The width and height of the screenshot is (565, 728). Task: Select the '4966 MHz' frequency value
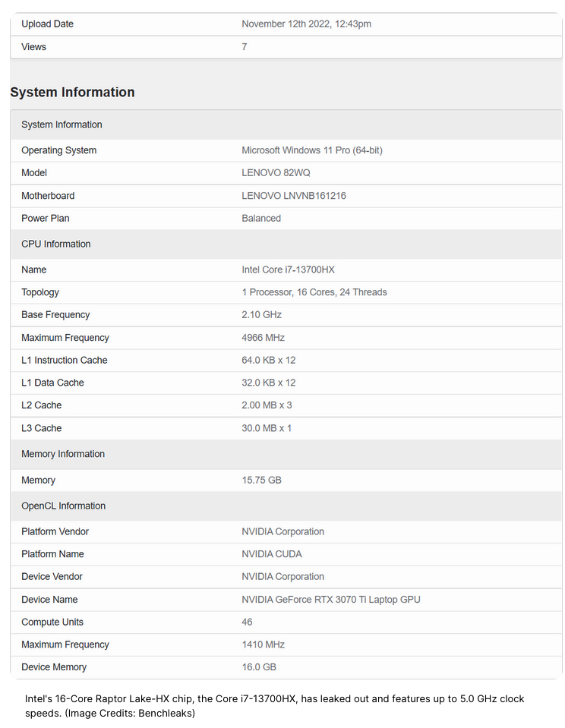pos(263,338)
